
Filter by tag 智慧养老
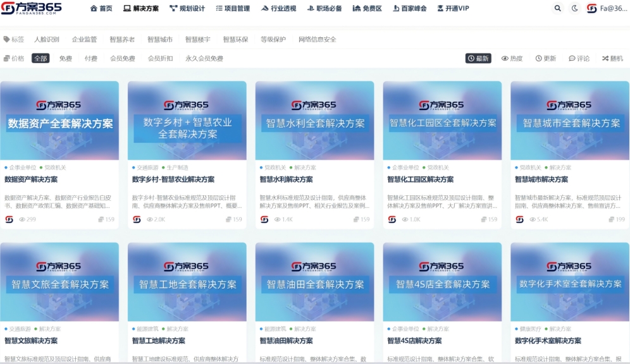tap(122, 39)
